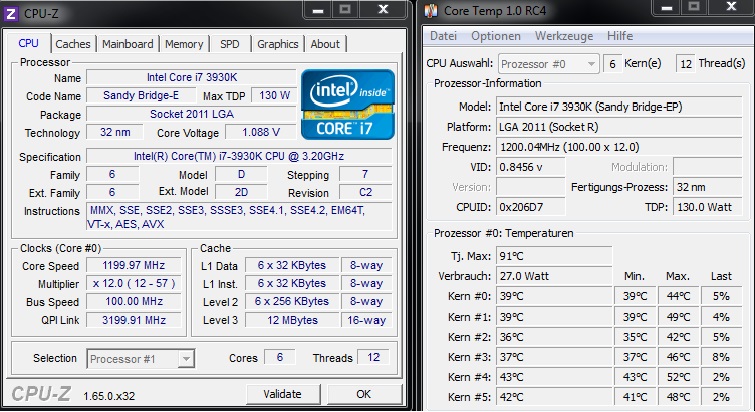This screenshot has height=412, width=755.
Task: Click the Validate button in CPU-Z
Action: 283,394
